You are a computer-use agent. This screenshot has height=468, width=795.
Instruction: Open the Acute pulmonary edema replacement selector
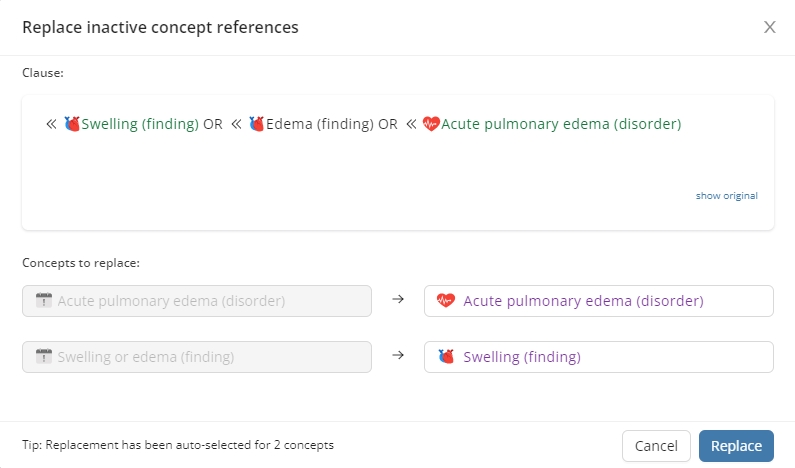click(598, 301)
